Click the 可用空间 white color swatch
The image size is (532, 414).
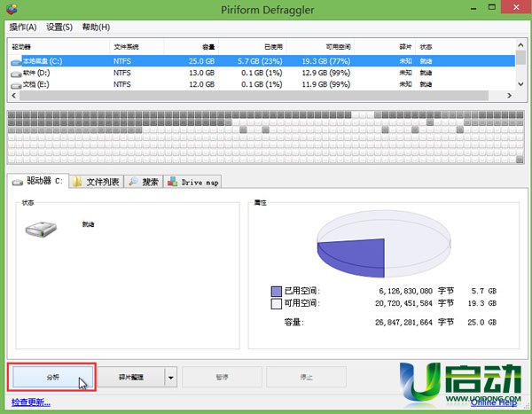(277, 304)
